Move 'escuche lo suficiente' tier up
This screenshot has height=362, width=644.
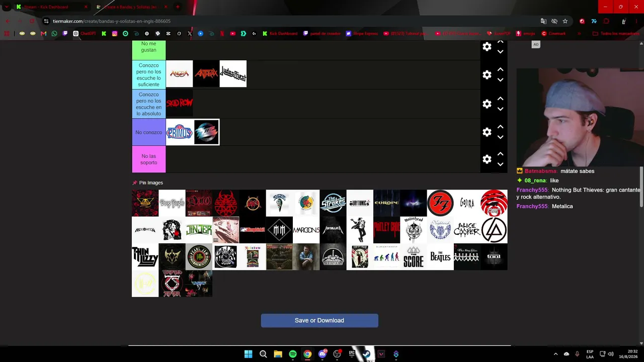tap(501, 69)
